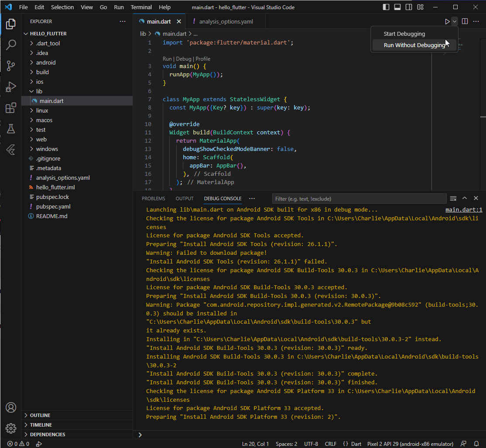This screenshot has height=448, width=486.
Task: Click UTF-8 encoding in status bar
Action: click(x=311, y=444)
